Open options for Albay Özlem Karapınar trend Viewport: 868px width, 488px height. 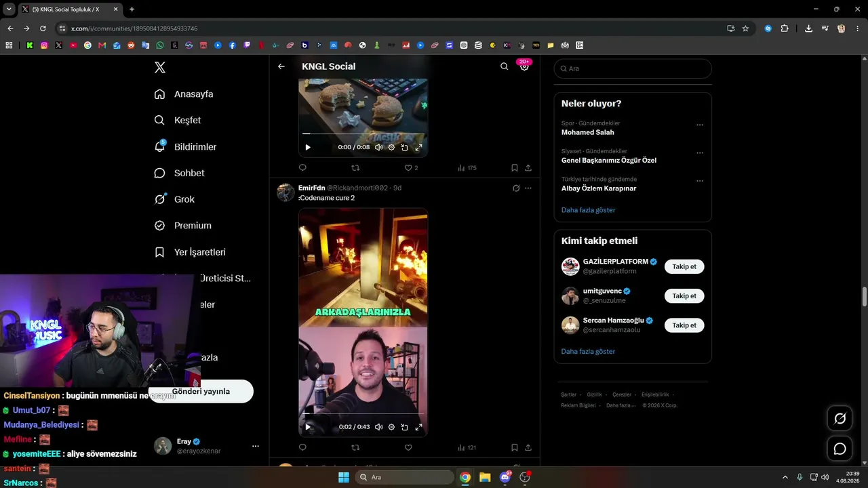click(x=700, y=181)
